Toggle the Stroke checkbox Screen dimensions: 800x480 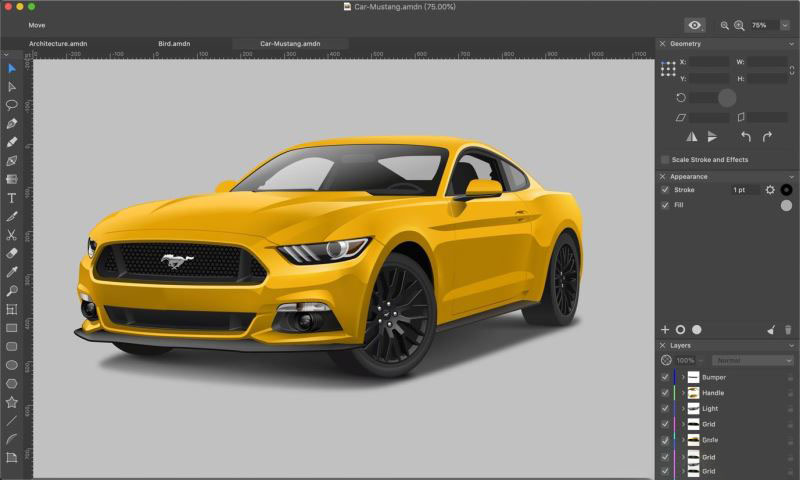pos(665,190)
